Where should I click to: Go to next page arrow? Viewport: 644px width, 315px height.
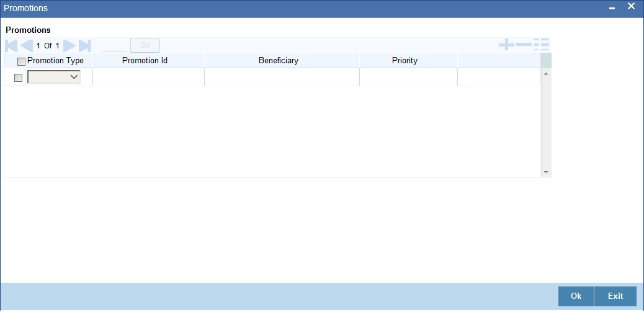click(69, 45)
